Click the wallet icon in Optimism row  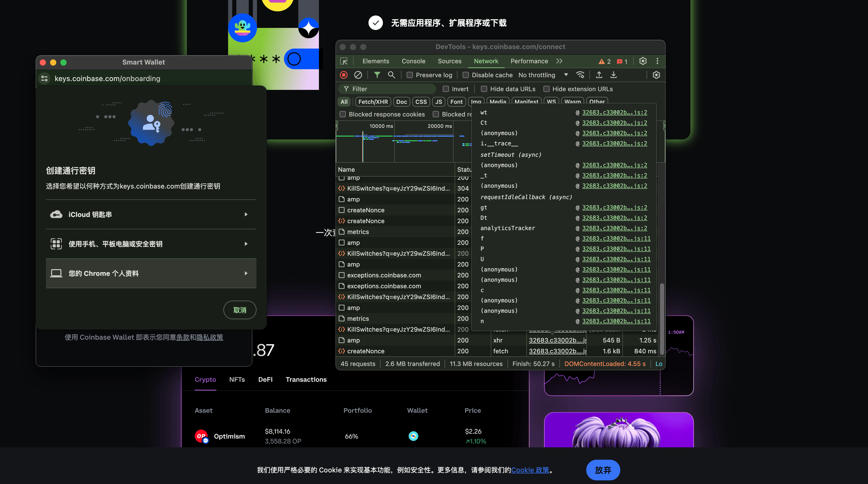(413, 436)
